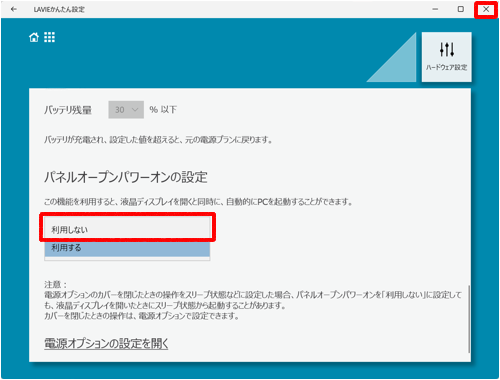This screenshot has height=380, width=500.
Task: Open the grid menu icon
Action: [50, 37]
